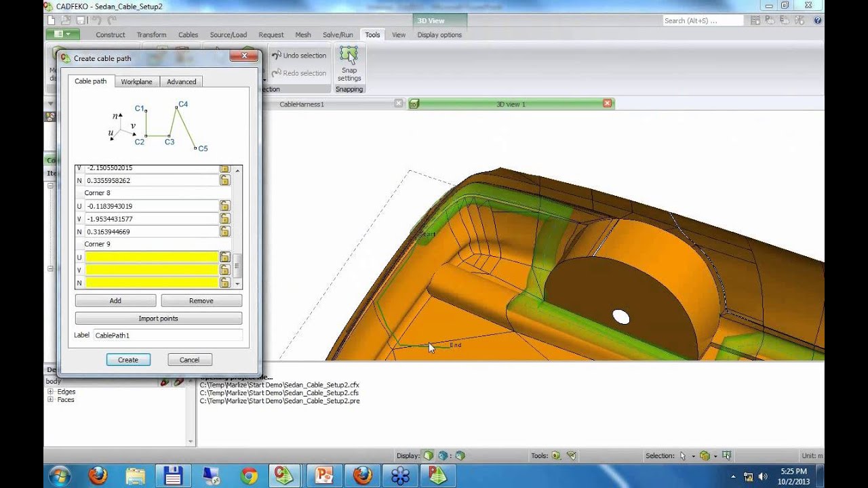The height and width of the screenshot is (488, 868).
Task: Open the Solve/Run ribbon tab
Action: 338,35
